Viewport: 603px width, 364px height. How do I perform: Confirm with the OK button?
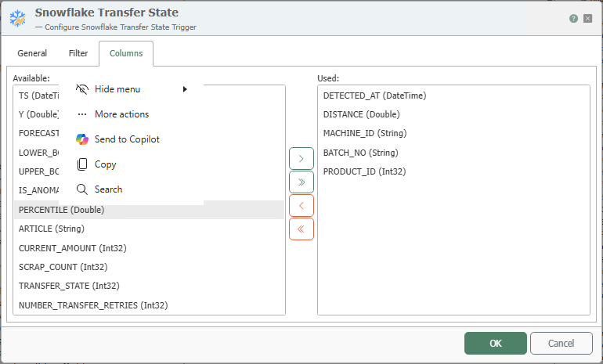[495, 343]
